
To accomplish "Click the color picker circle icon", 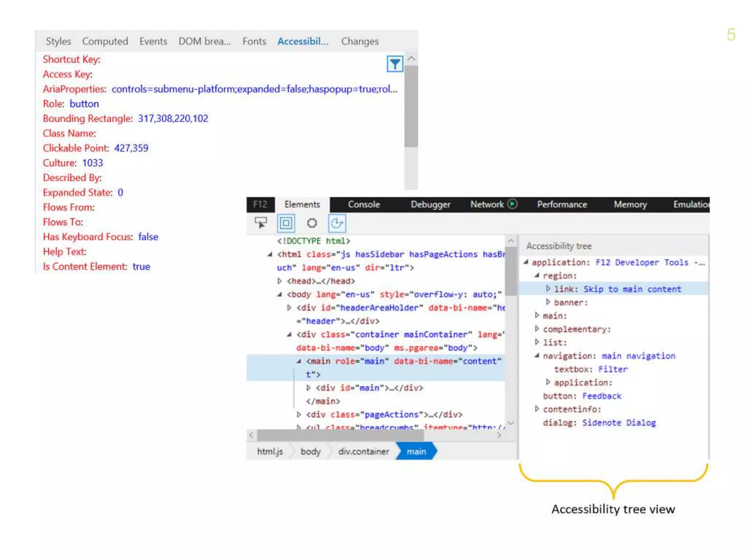I will [311, 223].
